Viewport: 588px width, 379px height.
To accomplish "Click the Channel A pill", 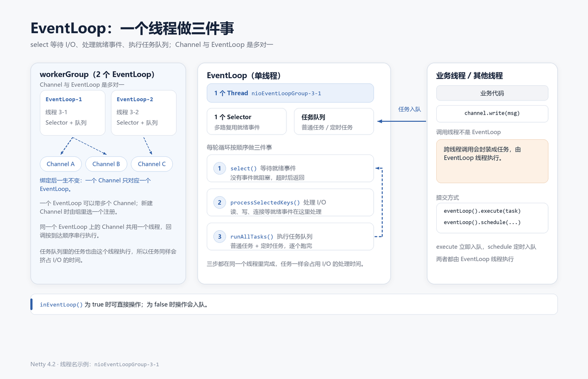I will pyautogui.click(x=61, y=164).
